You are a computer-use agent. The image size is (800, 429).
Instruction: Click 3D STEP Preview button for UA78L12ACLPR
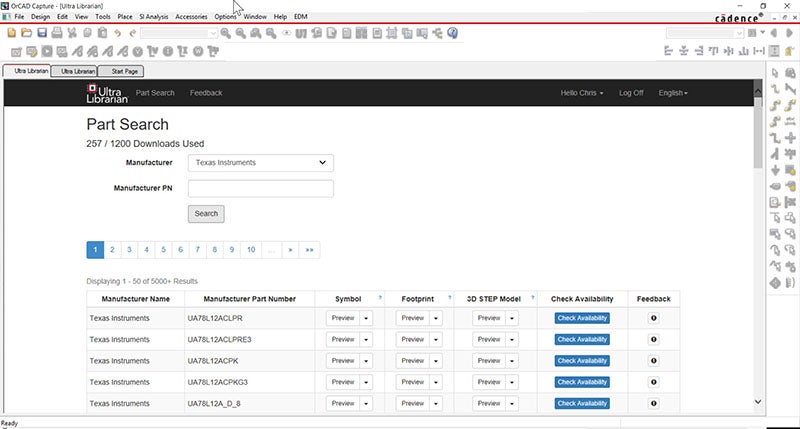[489, 318]
